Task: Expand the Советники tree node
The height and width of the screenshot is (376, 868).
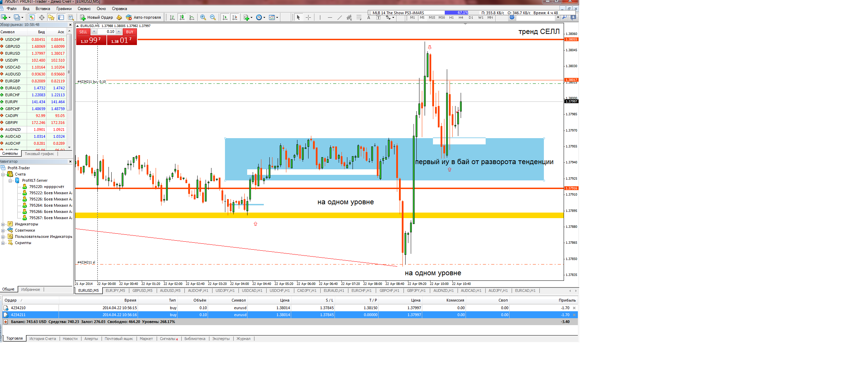Action: coord(3,231)
